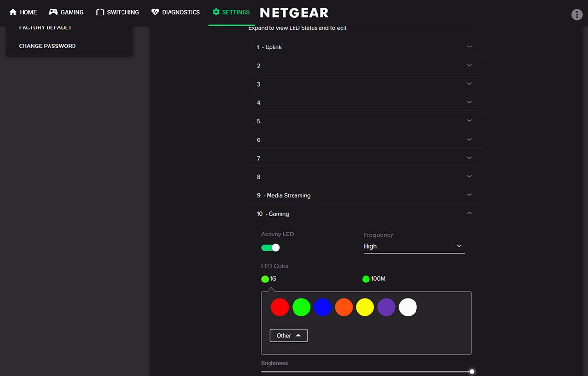The image size is (588, 376).
Task: Click the Brightness slider handle
Action: [x=472, y=372]
